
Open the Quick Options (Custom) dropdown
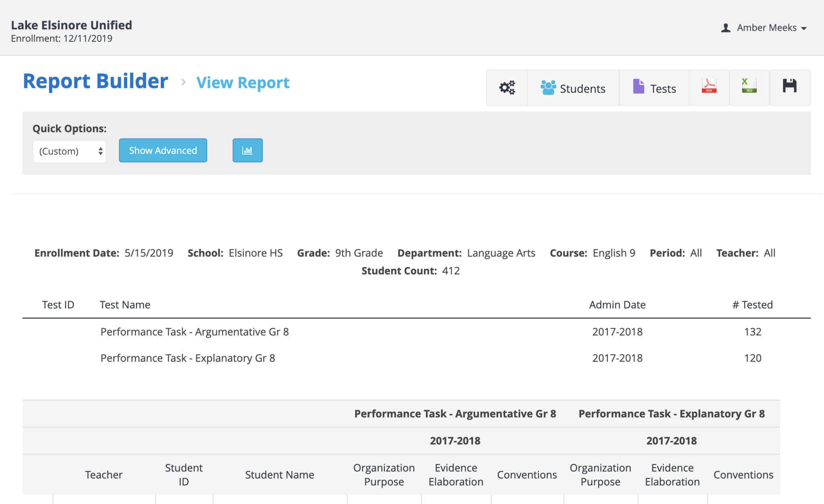[x=70, y=151]
